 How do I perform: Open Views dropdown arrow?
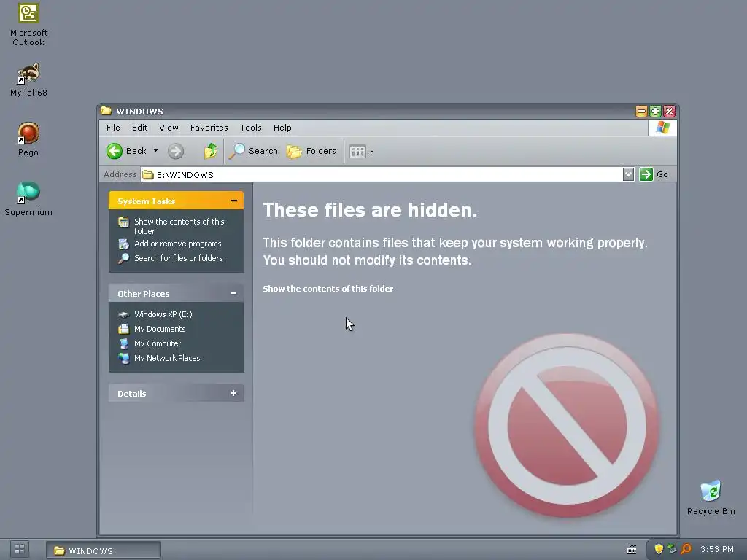(371, 152)
